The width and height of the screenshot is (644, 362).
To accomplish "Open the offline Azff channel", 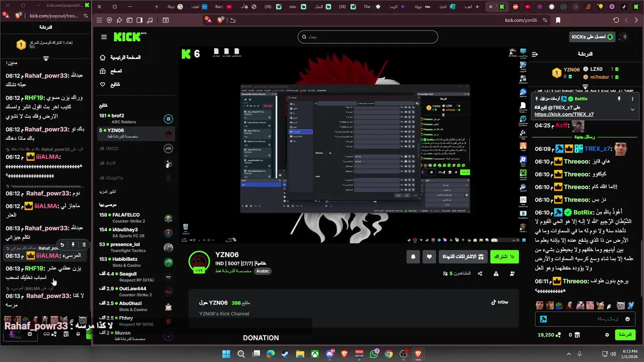I will 136,163.
